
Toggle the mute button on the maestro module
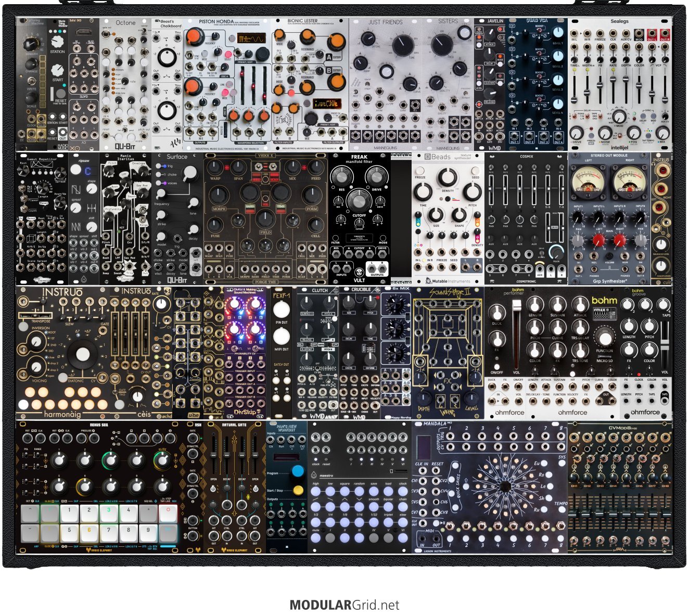(x=316, y=539)
